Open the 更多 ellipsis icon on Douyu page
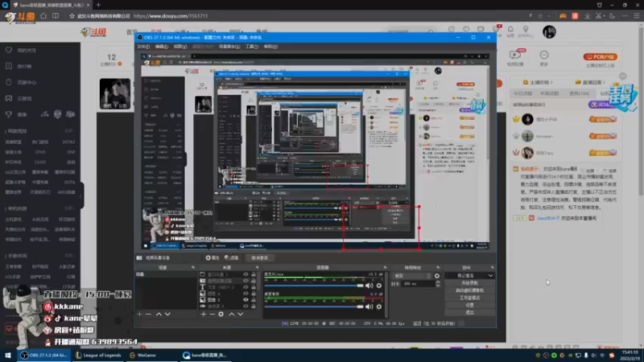This screenshot has width=644, height=362. coord(544,55)
